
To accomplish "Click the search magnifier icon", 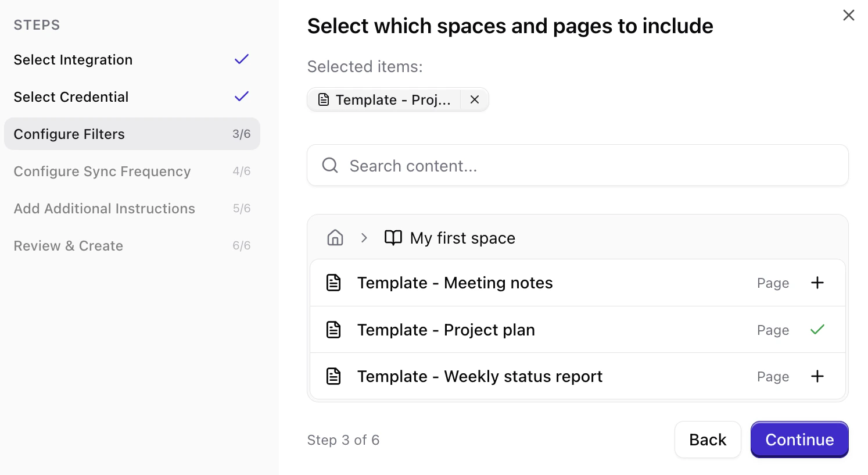I will coord(329,165).
